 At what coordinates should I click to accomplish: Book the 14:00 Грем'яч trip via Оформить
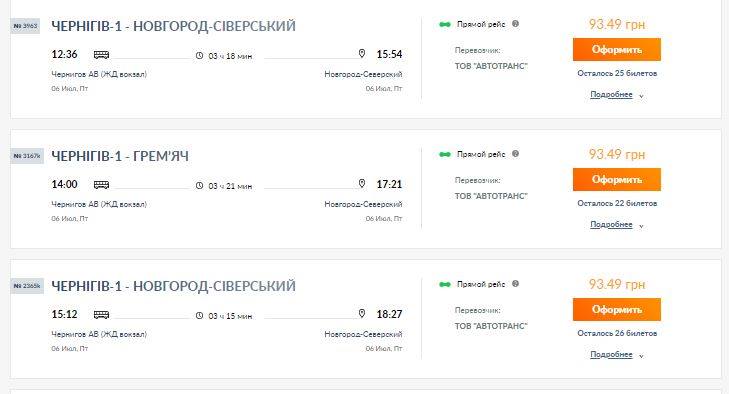pos(616,180)
